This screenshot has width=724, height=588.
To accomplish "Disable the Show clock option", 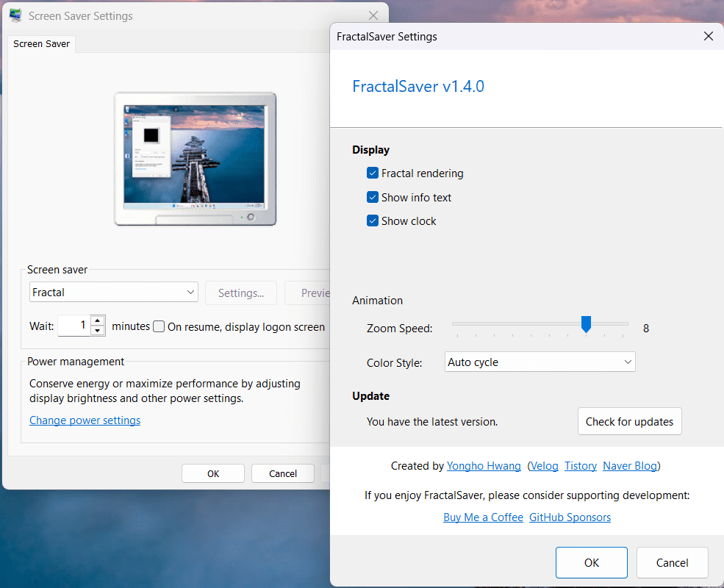I will (372, 220).
